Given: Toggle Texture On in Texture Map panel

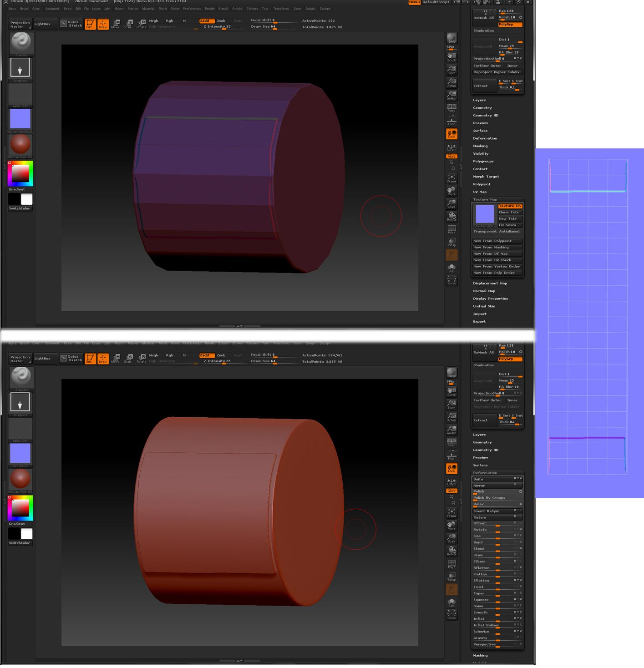Looking at the screenshot, I should point(509,206).
